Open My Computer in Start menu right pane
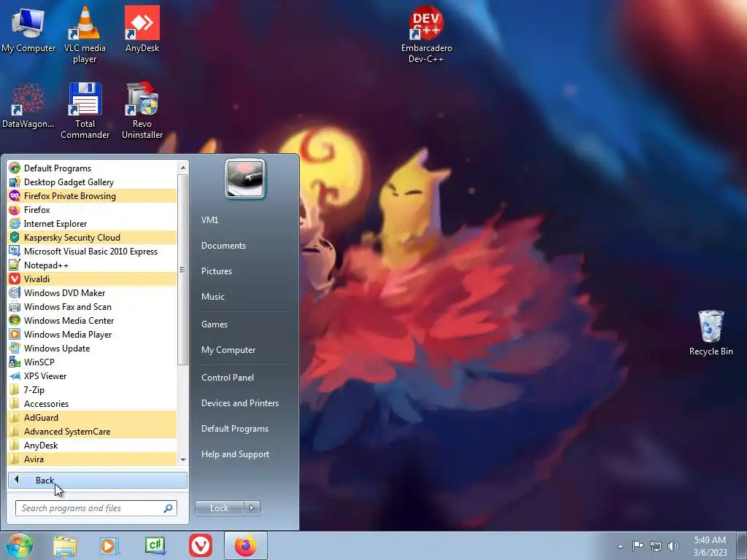The image size is (747, 560). click(228, 350)
